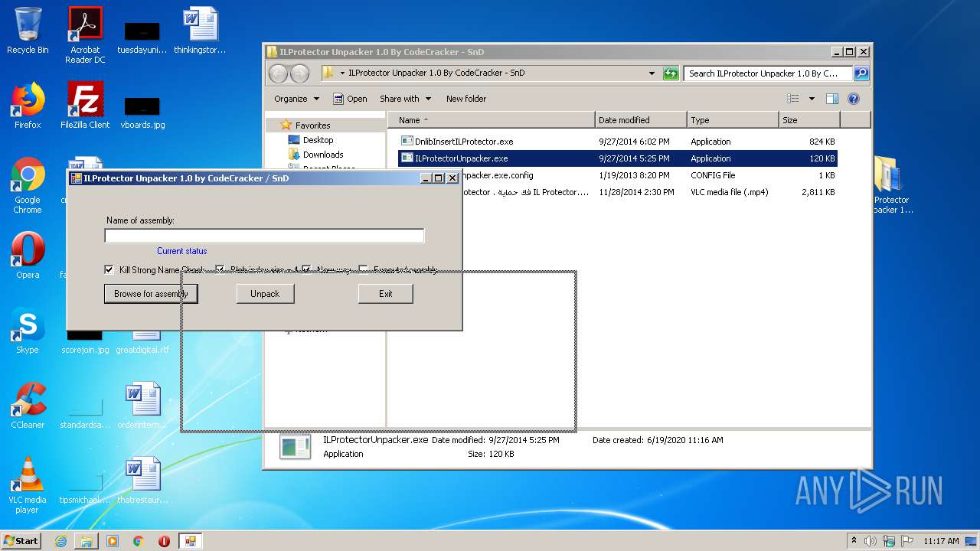Focus the Name of assembly field
Screen dimensions: 980x551
[x=264, y=236]
